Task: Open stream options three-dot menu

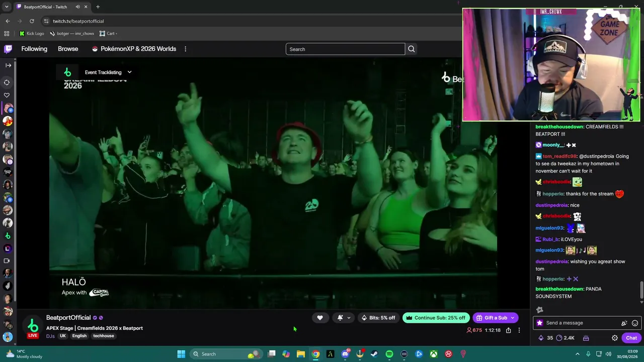Action: click(x=519, y=330)
